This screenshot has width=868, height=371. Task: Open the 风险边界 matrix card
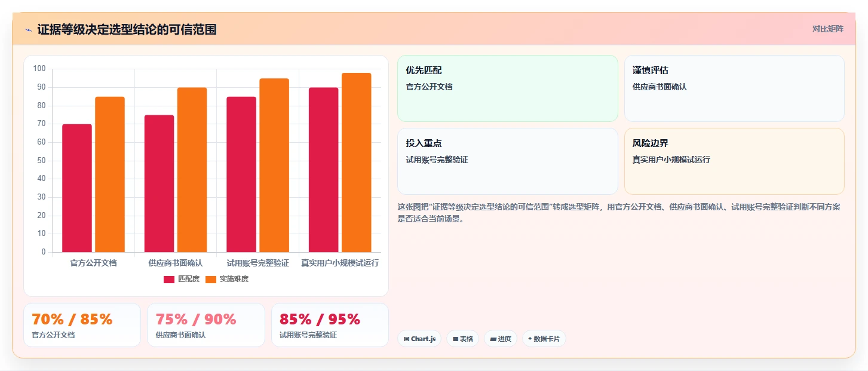(734, 161)
